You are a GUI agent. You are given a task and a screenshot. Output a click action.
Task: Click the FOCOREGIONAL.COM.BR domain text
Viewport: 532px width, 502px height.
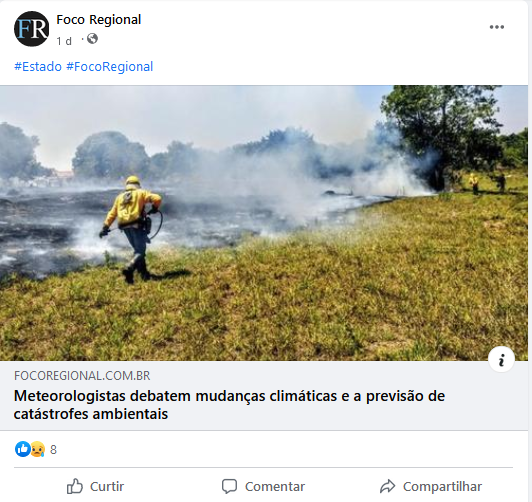tap(82, 375)
